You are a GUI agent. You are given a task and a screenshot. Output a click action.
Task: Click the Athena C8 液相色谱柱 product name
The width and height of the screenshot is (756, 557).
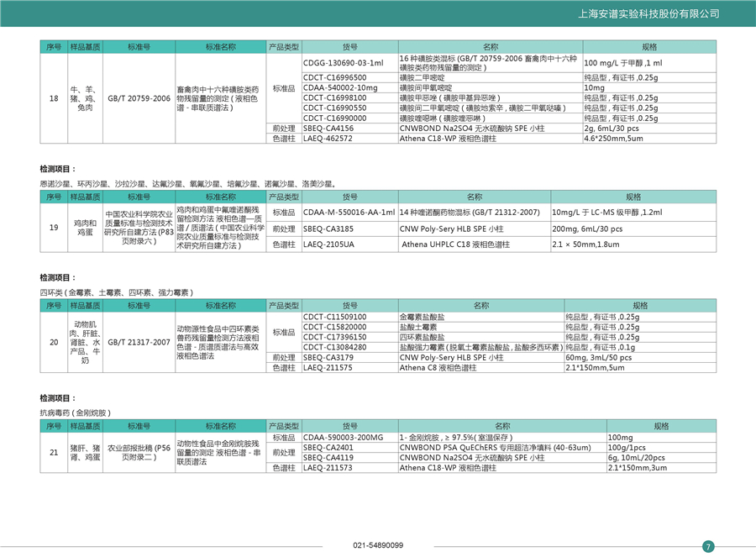(438, 367)
